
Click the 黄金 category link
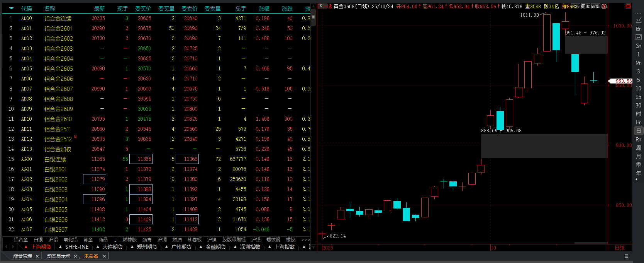tap(88, 240)
